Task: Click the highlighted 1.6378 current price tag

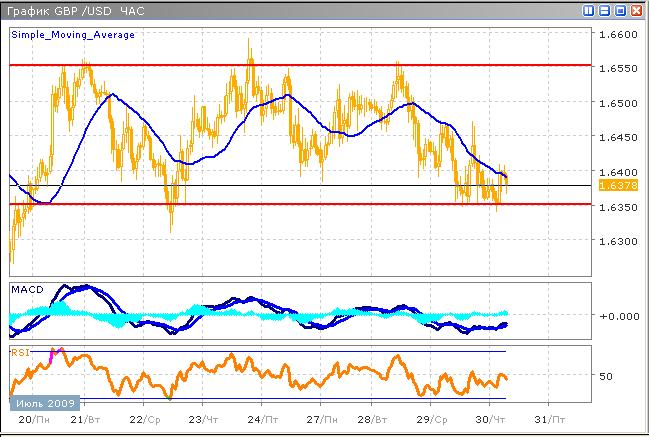Action: (611, 186)
